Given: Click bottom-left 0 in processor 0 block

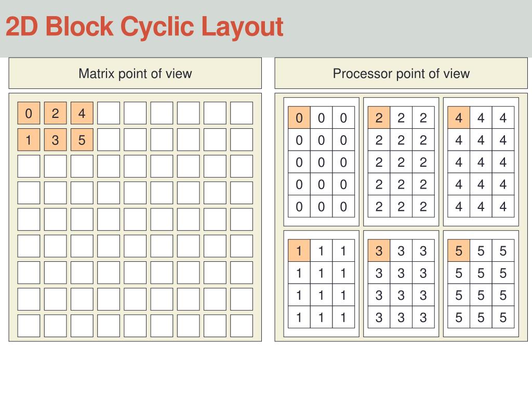Looking at the screenshot, I should 299,206.
